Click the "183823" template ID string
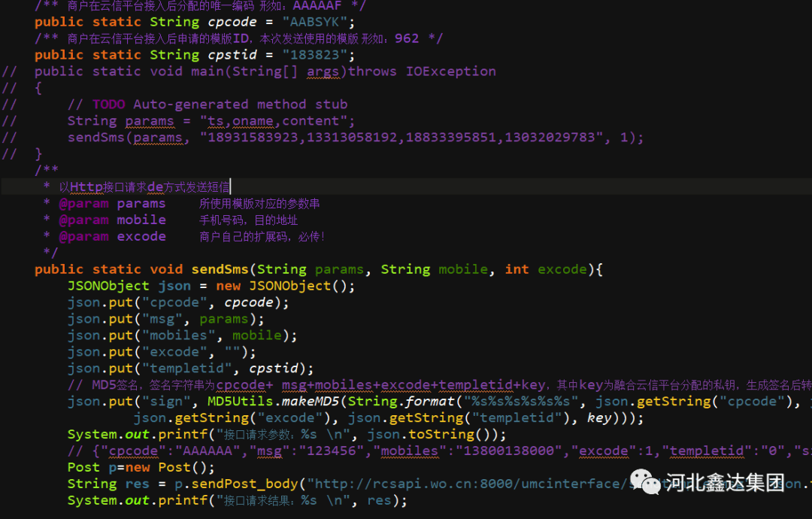 pos(317,55)
